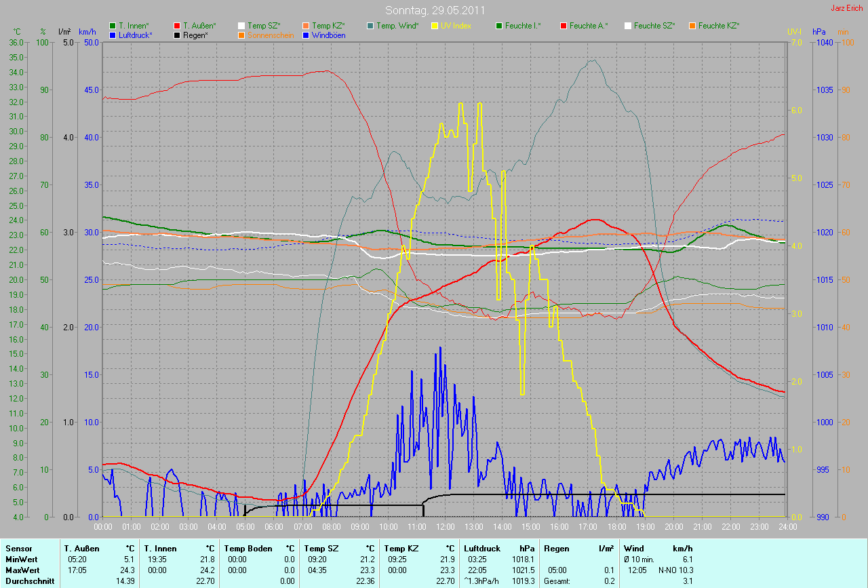Click the blue Windböen legend square
The image size is (868, 588).
click(x=306, y=35)
